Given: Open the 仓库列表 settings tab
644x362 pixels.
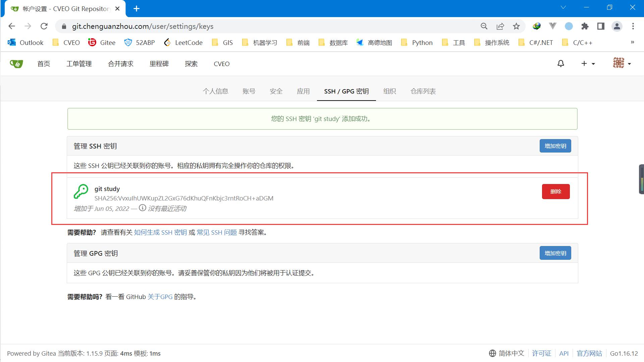Looking at the screenshot, I should 423,91.
